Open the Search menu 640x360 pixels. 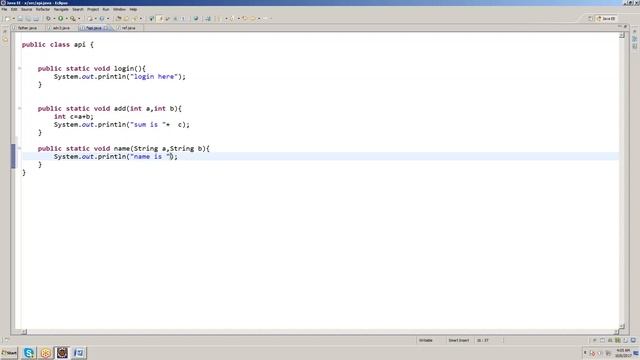[78, 9]
